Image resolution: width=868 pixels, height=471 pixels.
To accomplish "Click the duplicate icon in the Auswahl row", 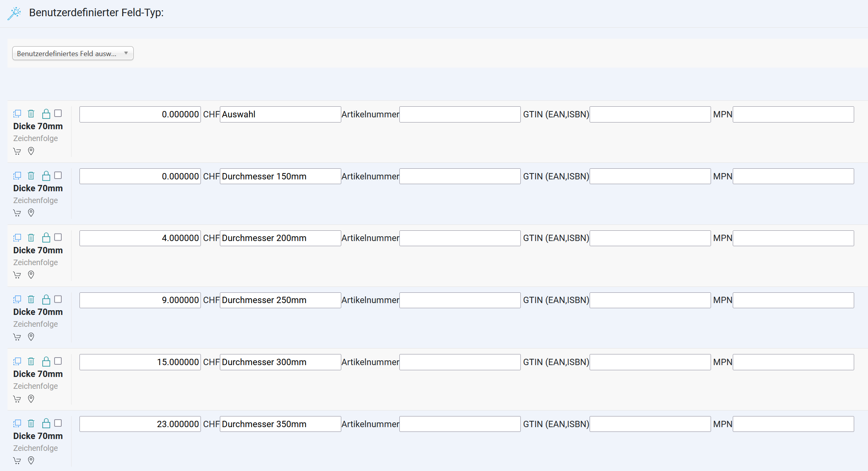I will click(x=17, y=114).
